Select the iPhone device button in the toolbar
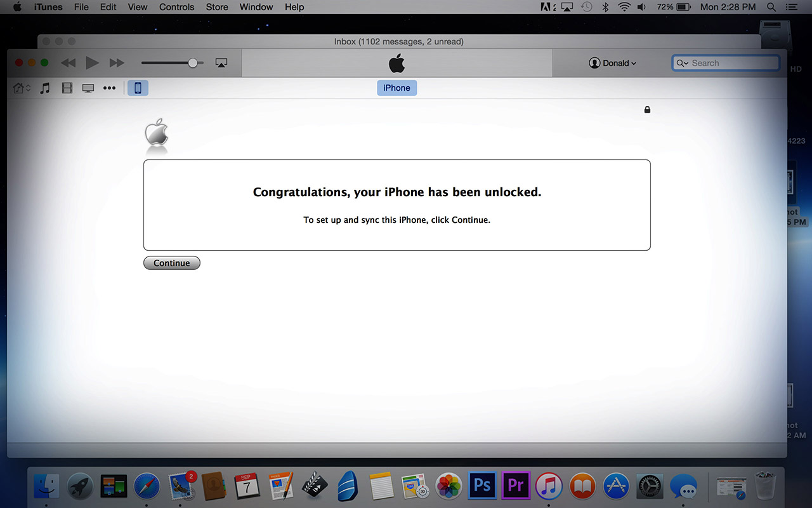The height and width of the screenshot is (508, 812). (138, 88)
